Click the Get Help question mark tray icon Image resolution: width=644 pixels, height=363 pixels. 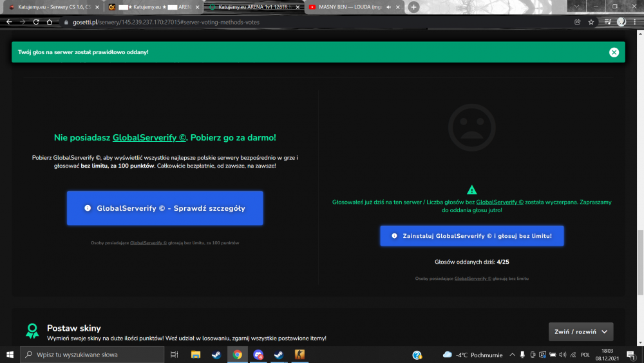(417, 355)
